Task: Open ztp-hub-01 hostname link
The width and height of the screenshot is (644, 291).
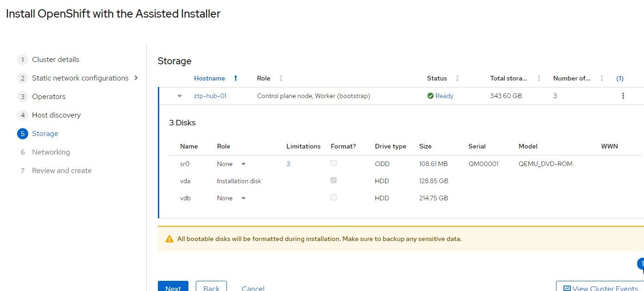Action: coord(210,96)
